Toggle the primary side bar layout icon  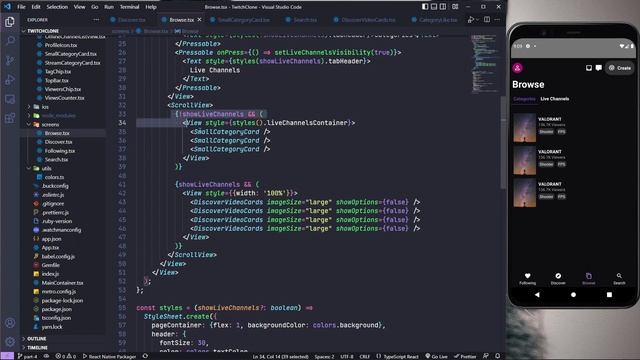[425, 7]
